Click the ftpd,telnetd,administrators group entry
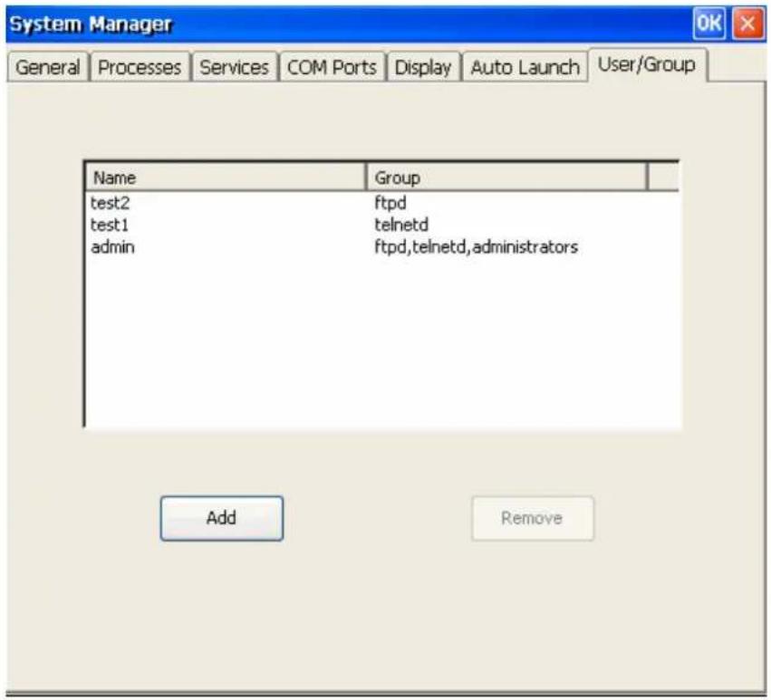771x700 pixels. pyautogui.click(x=476, y=247)
